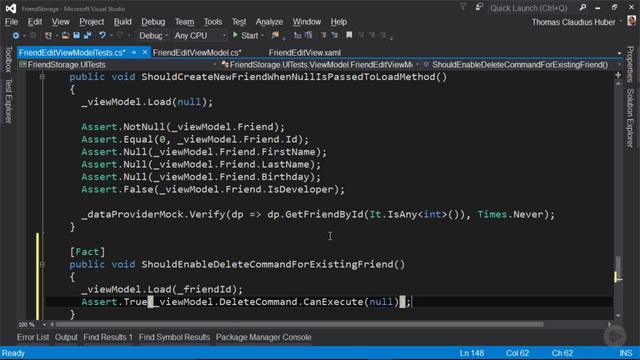Viewport: 640px width, 360px height.
Task: Click the uncomment lines icon
Action: click(x=335, y=36)
